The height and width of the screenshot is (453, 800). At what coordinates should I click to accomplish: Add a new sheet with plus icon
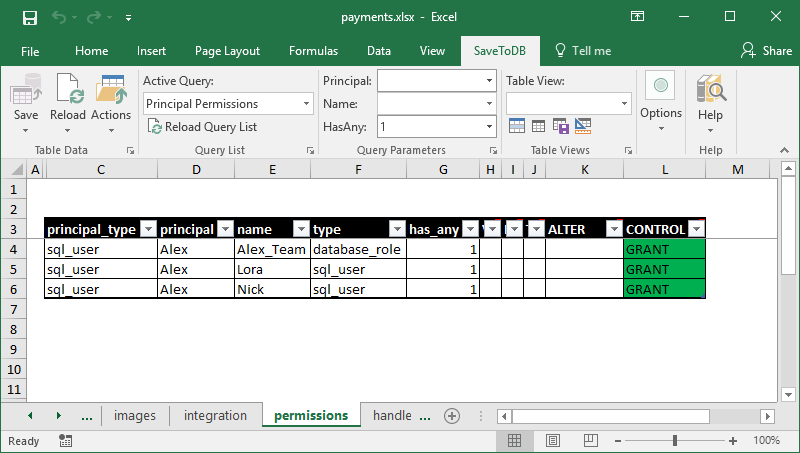452,416
